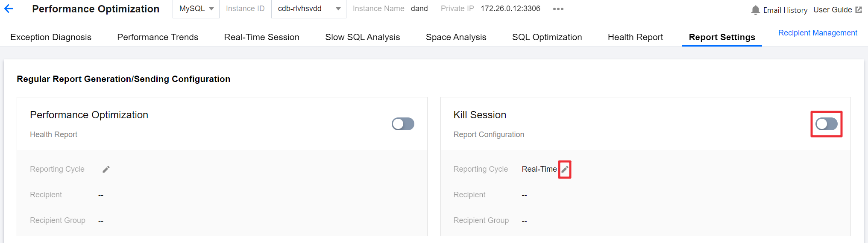This screenshot has width=868, height=243.
Task: Open the MySQL database type dropdown
Action: [x=196, y=9]
